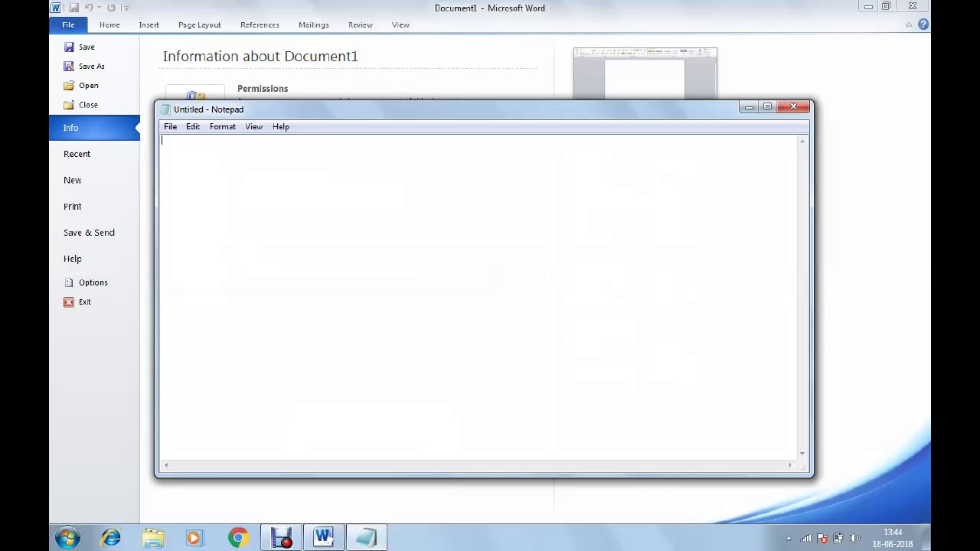The image size is (980, 551).
Task: Open Google Chrome from taskbar
Action: coord(238,538)
